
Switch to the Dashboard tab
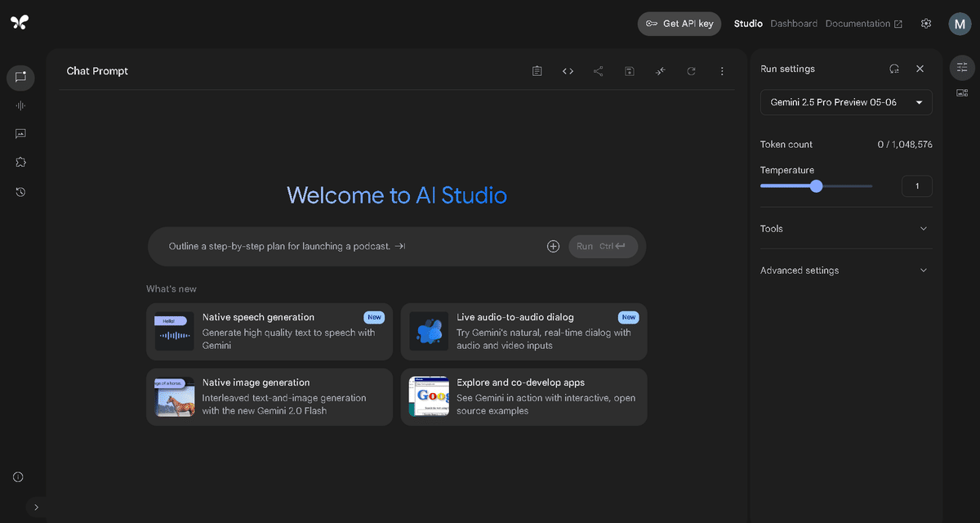(x=794, y=23)
